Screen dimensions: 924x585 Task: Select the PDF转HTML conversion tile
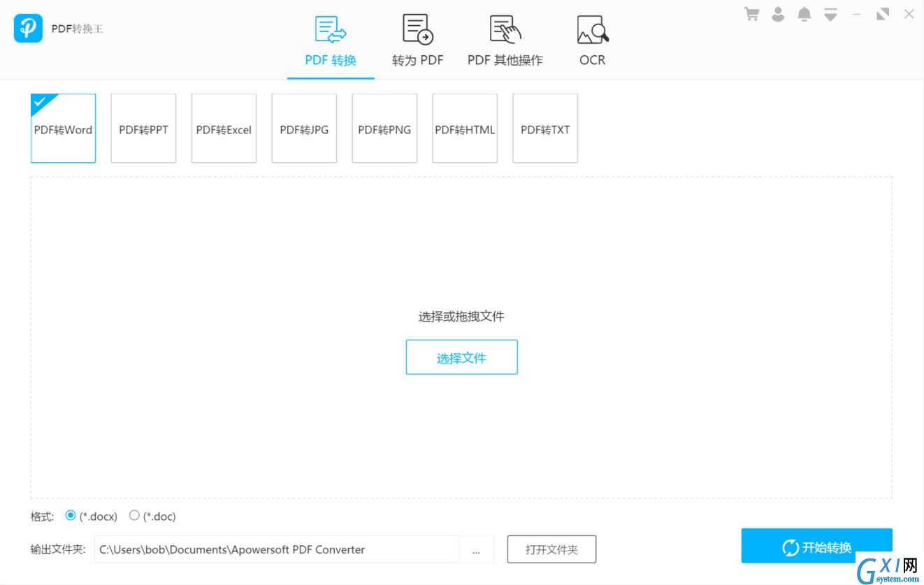tap(465, 129)
